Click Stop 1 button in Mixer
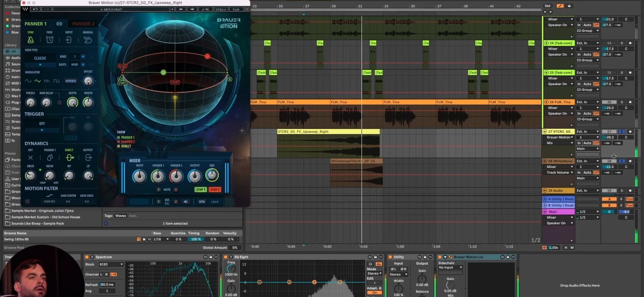Viewport: 644px width, 297px height. [x=200, y=190]
